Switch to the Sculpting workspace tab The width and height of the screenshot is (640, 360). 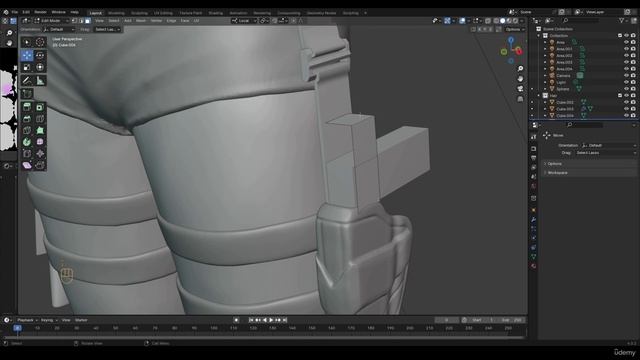point(139,13)
